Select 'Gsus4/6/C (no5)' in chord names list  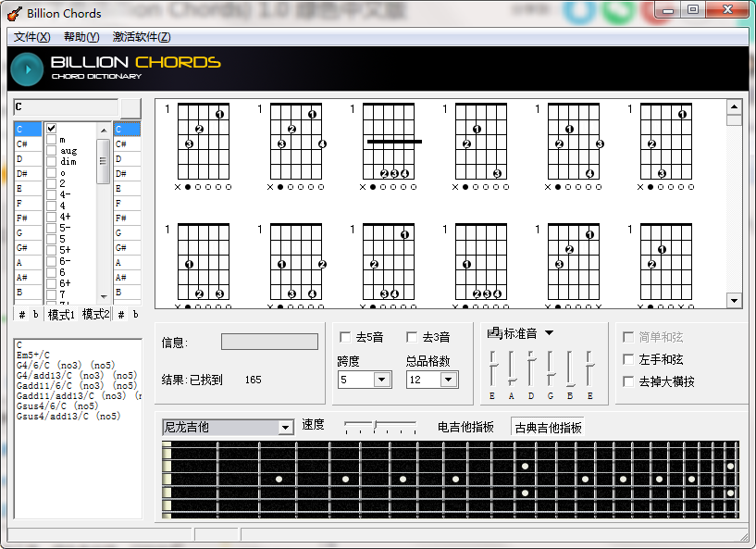56,406
